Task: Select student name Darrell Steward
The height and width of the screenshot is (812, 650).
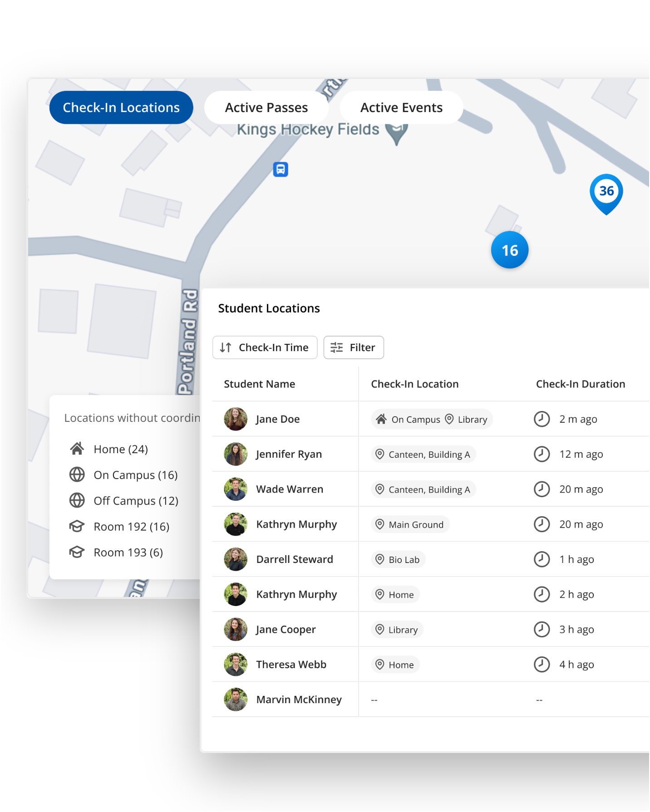Action: pyautogui.click(x=295, y=559)
